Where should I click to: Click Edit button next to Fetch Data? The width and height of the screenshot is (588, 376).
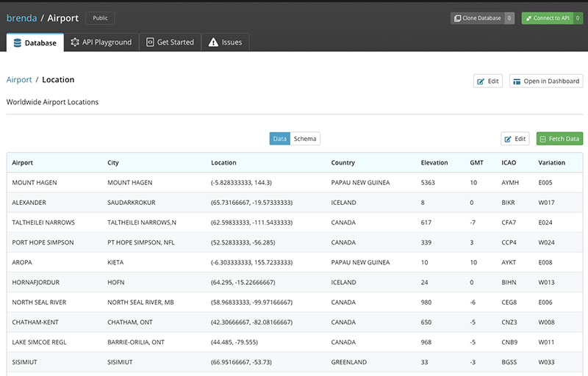tap(515, 139)
